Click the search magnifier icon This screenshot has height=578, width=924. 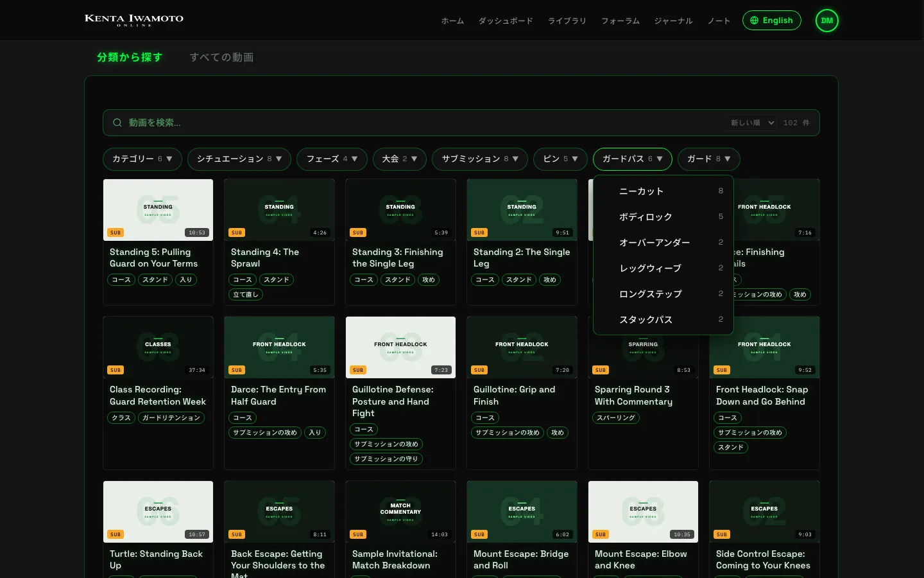117,123
